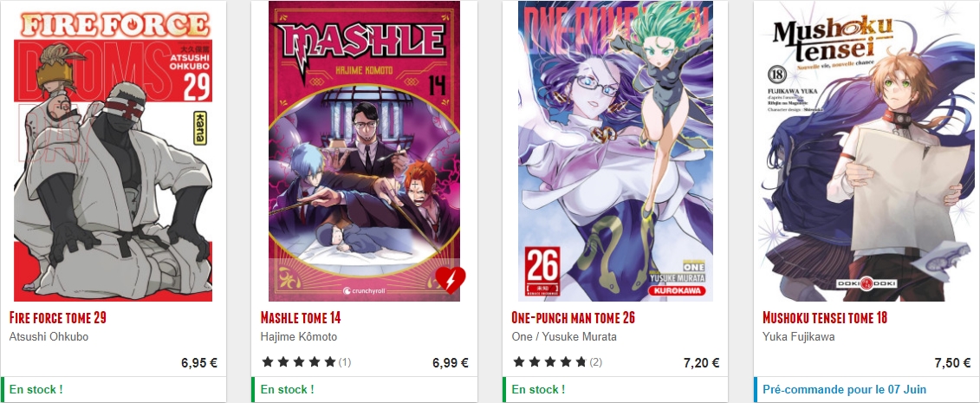Open the One-Punch Man tome 26 cover
This screenshot has width=980, height=403.
(x=615, y=151)
